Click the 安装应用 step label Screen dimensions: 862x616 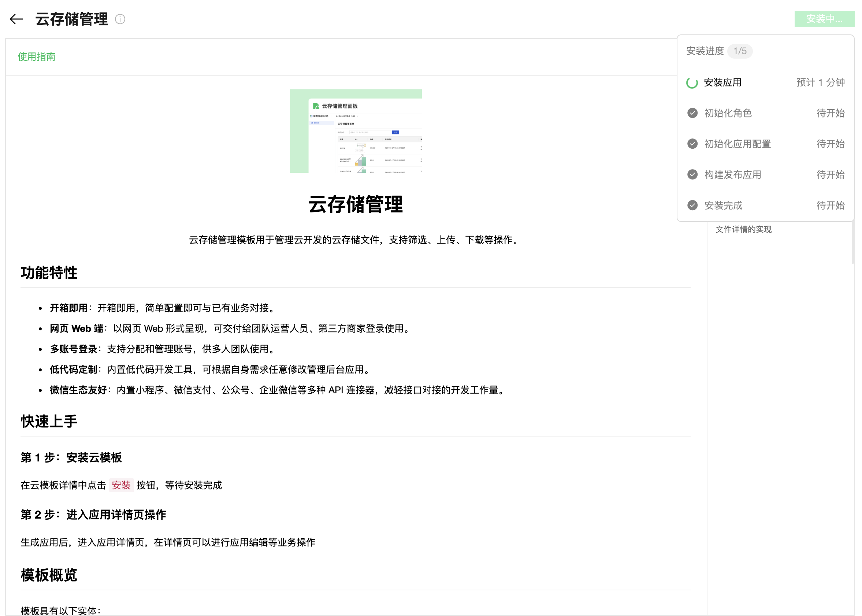coord(722,83)
